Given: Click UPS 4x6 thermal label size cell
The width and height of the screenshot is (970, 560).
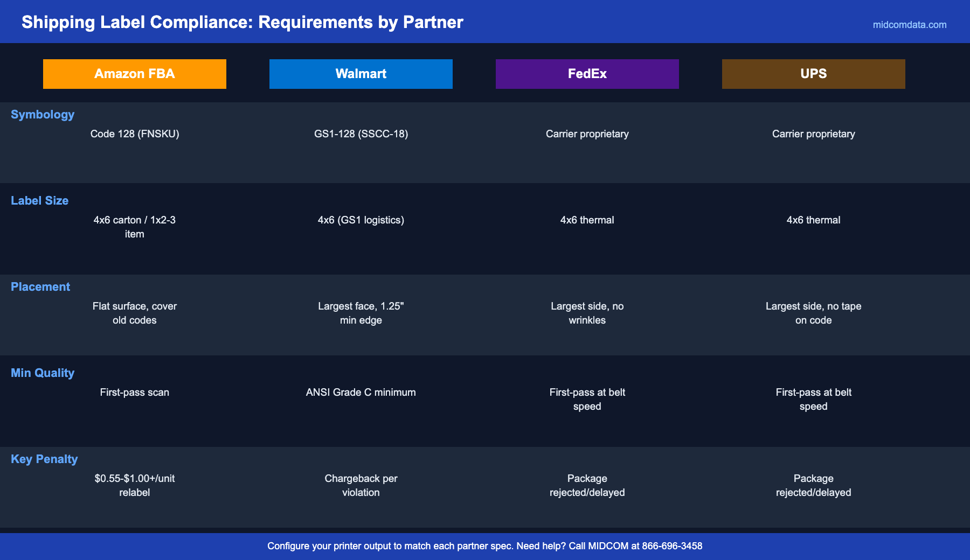Looking at the screenshot, I should coord(814,220).
